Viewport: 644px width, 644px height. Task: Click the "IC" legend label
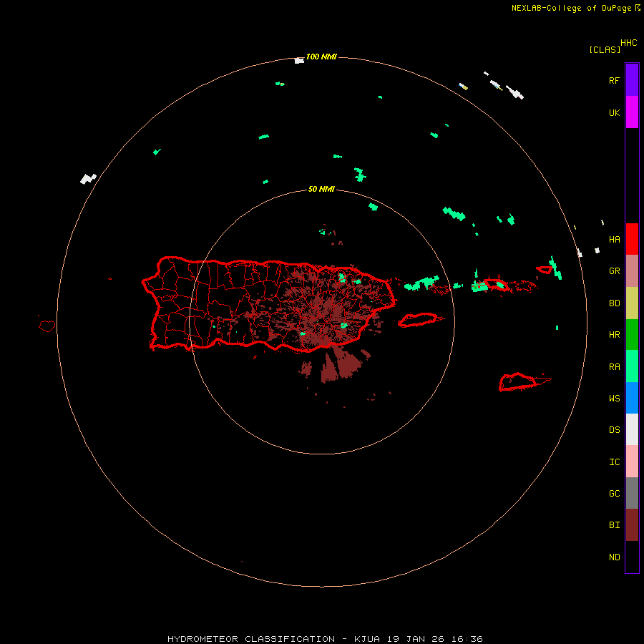(x=614, y=462)
